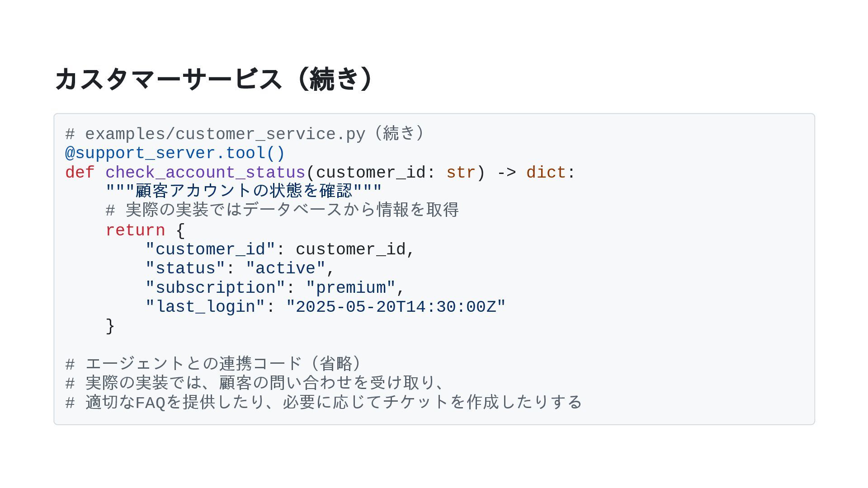Click the 2025-05-20T14:30:00Z timestamp string
Viewport: 868px width, 488px height.
coord(396,307)
